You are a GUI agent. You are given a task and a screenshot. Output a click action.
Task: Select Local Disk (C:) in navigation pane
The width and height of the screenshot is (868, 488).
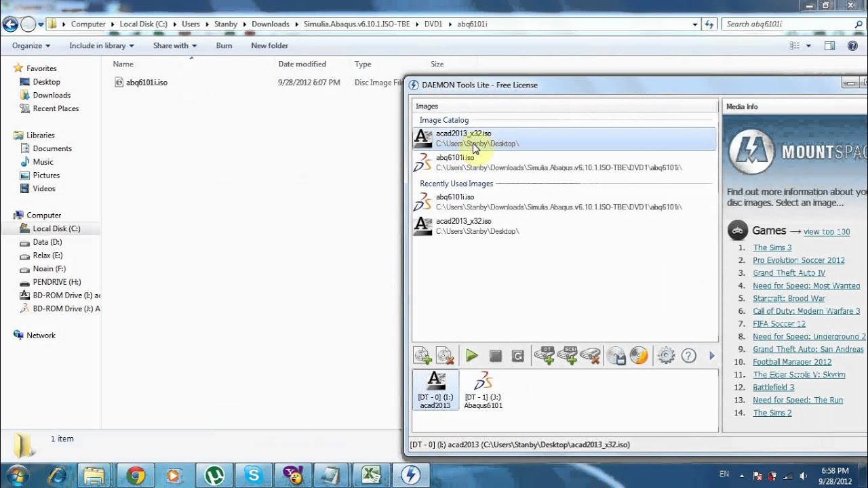point(56,228)
